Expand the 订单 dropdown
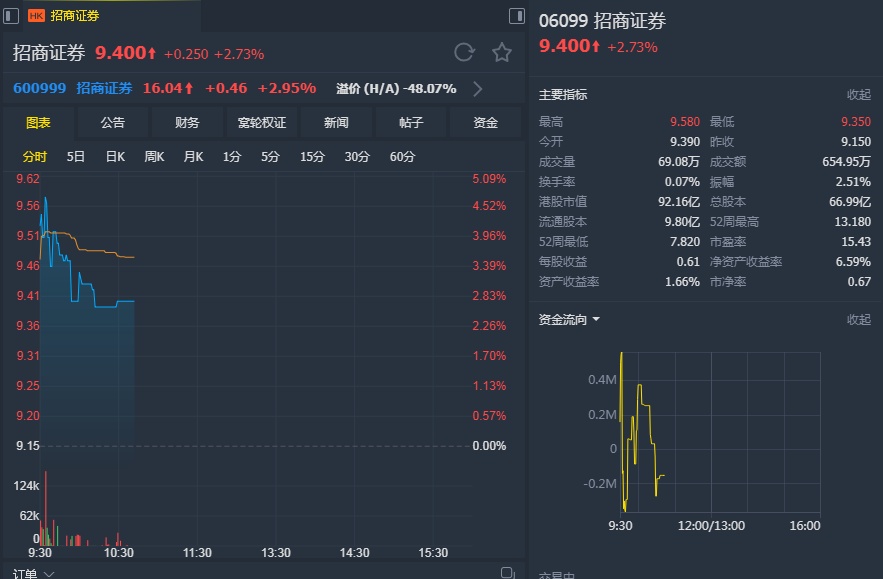This screenshot has width=883, height=579. click(33, 573)
